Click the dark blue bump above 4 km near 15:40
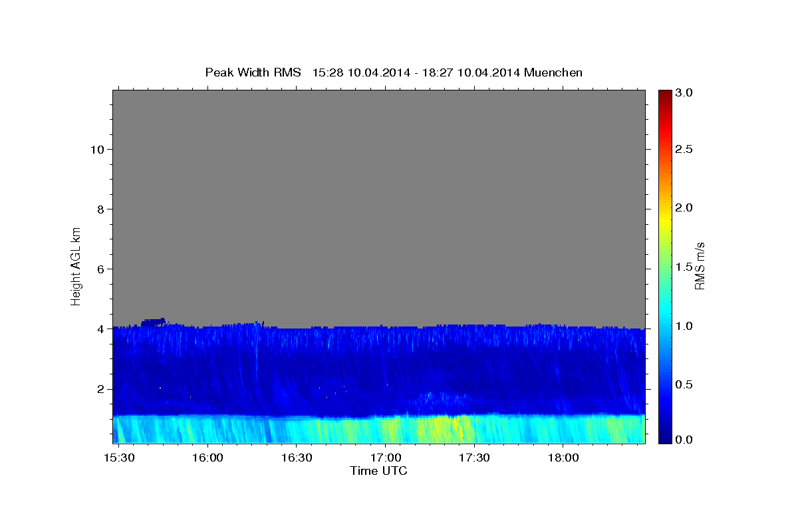Viewport: 798px width, 532px height. tap(154, 322)
